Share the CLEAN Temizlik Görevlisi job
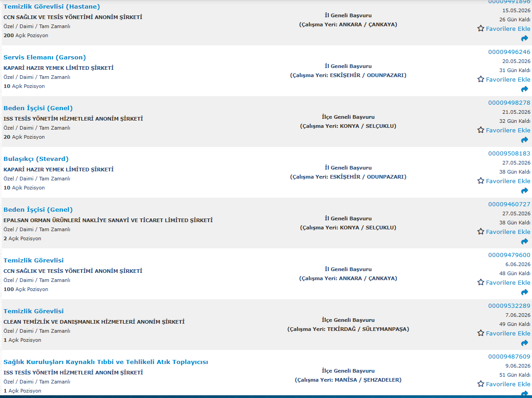 524,343
